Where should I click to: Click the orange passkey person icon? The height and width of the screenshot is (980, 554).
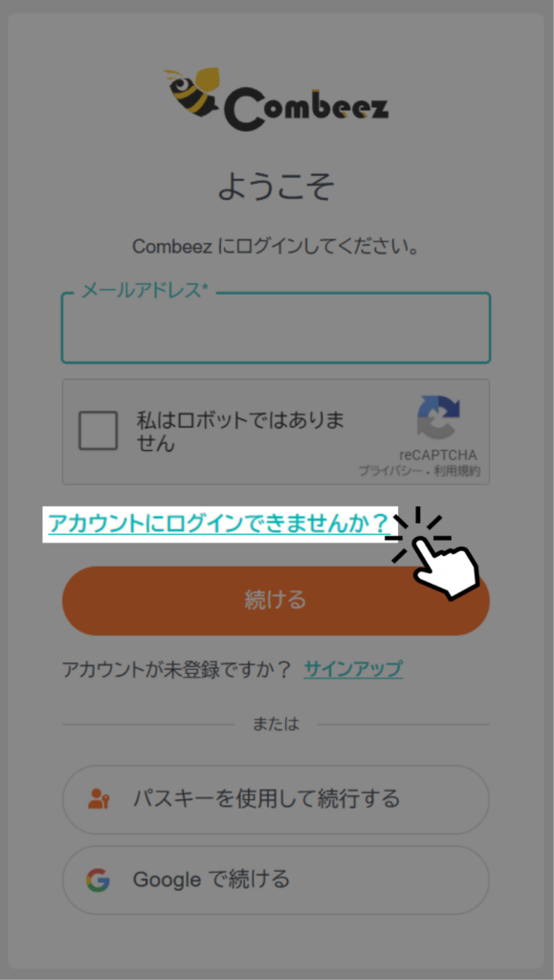[99, 799]
